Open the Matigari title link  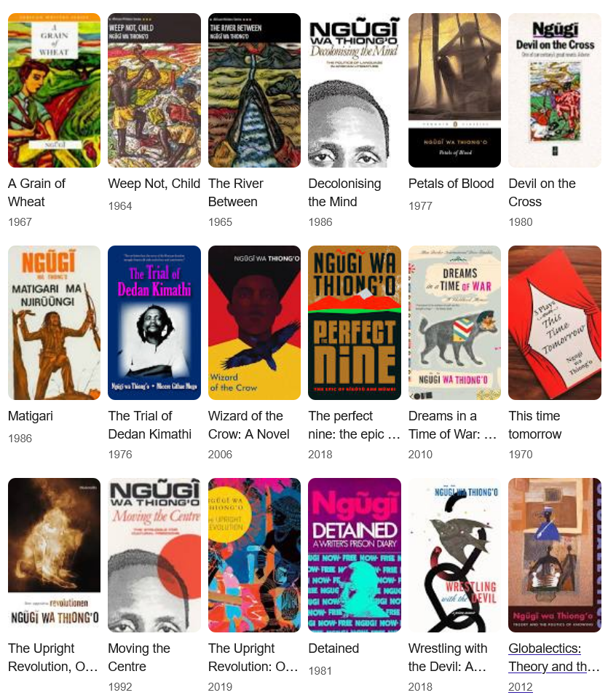31,416
